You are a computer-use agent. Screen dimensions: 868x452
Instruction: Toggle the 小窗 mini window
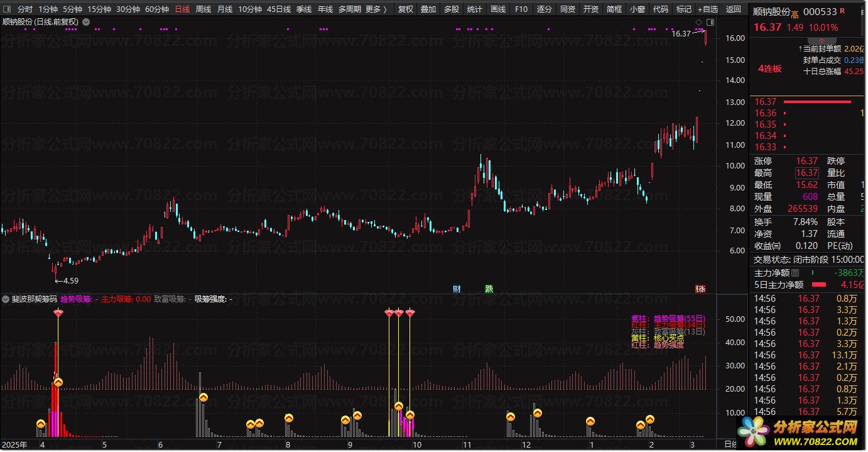[637, 9]
